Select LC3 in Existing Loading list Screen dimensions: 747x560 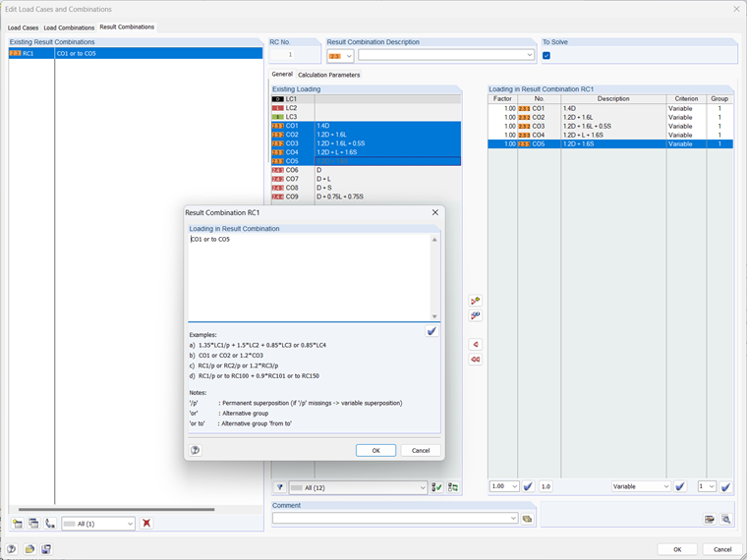point(366,117)
